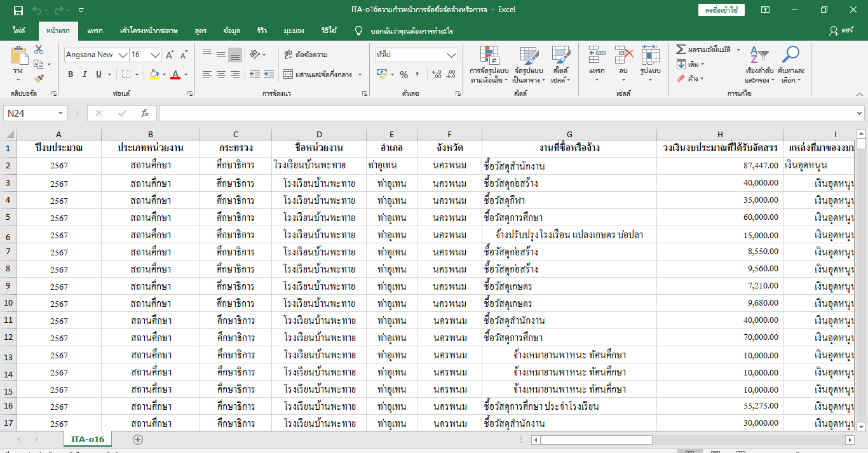Viewport: 868px width, 453px height.
Task: Toggle Italic formatting
Action: [x=85, y=75]
